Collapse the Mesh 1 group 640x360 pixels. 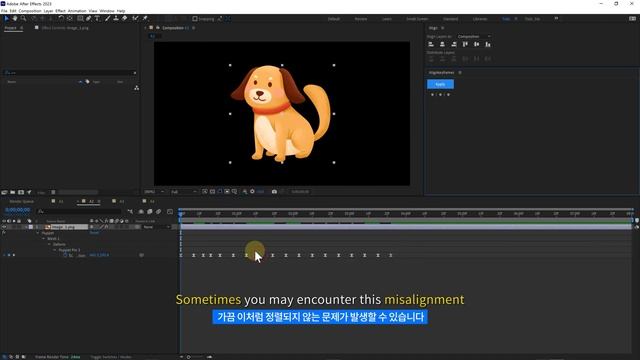coord(44,239)
